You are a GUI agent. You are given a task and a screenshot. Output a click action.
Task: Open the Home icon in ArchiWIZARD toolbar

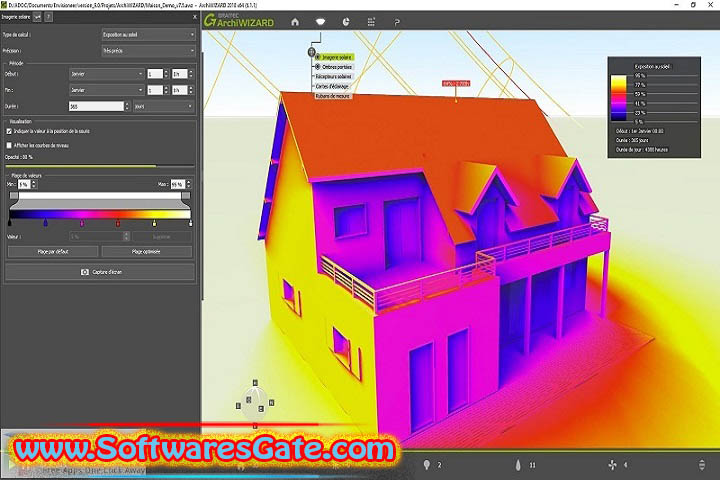295,22
